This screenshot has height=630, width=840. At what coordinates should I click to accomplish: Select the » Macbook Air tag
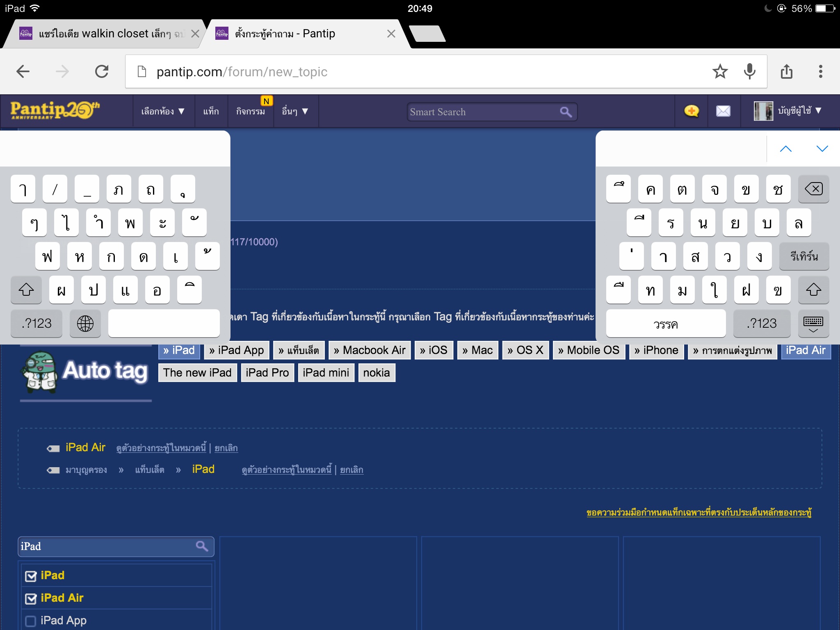tap(370, 350)
